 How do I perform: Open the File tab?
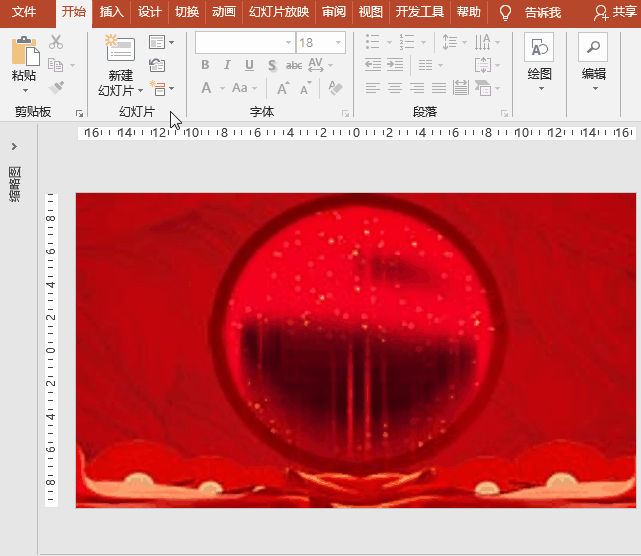(x=24, y=12)
